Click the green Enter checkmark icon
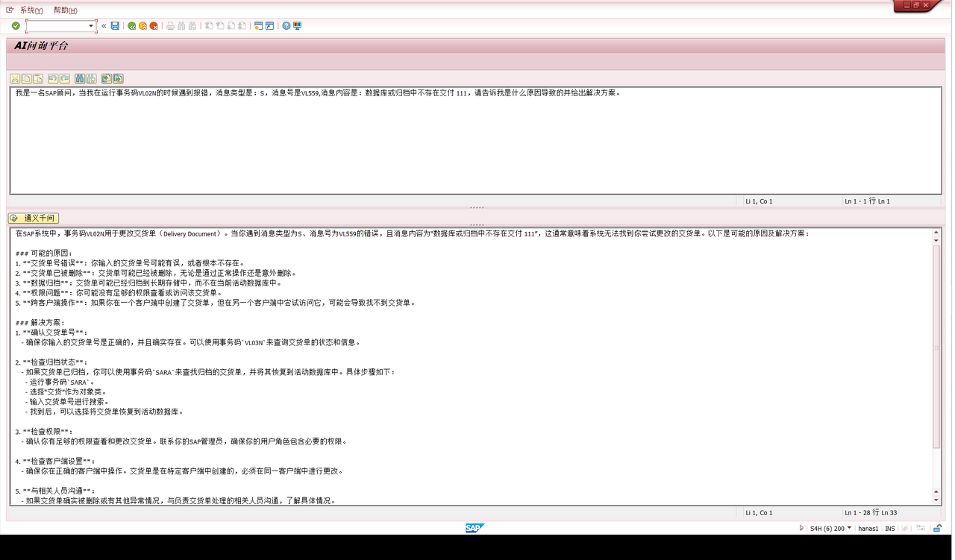Screen dimensions: 955x560 point(16,25)
